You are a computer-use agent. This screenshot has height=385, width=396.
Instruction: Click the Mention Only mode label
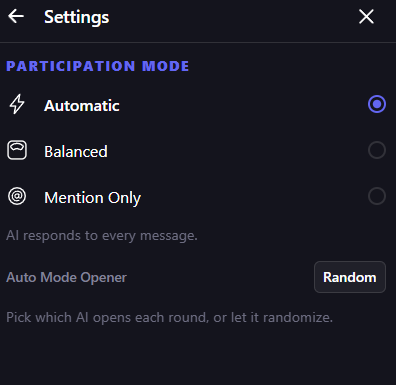(x=93, y=198)
